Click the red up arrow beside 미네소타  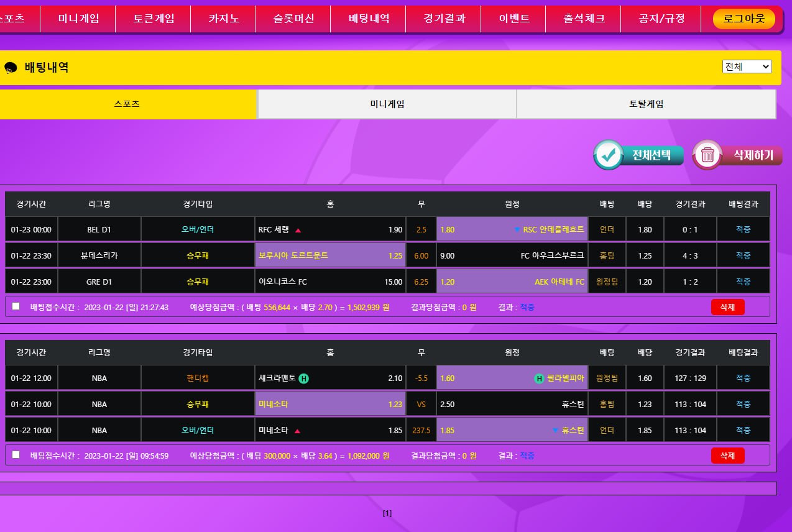(x=297, y=431)
